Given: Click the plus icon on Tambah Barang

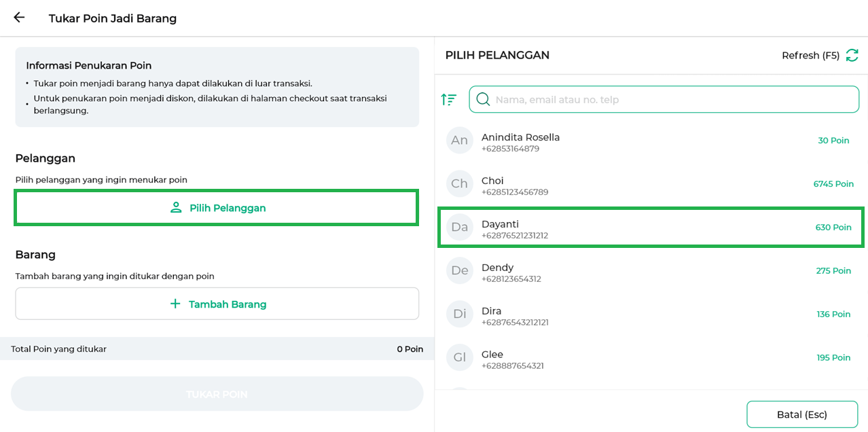Looking at the screenshot, I should pos(175,304).
